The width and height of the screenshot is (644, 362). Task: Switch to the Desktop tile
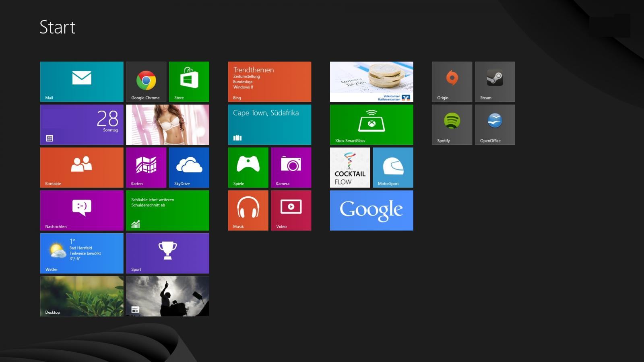(82, 296)
